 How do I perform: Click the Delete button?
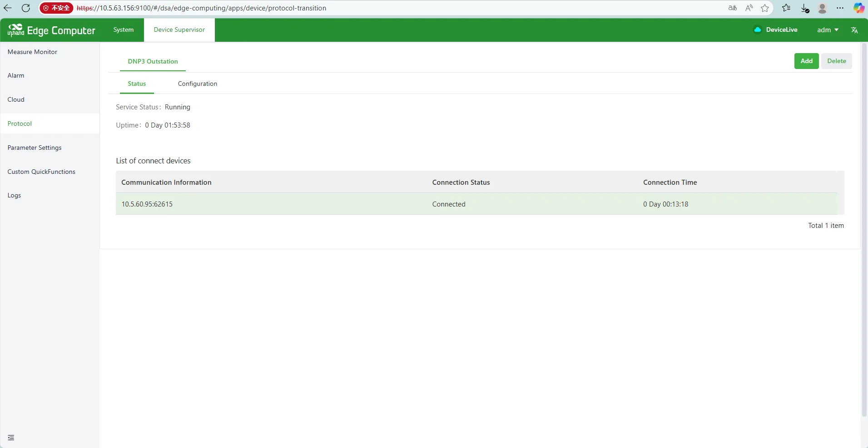click(836, 61)
